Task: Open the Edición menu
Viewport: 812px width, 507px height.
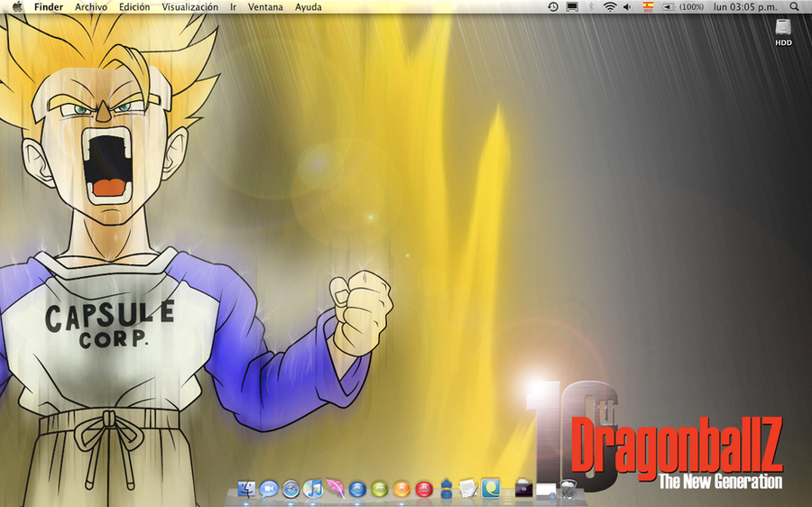Action: coord(134,7)
